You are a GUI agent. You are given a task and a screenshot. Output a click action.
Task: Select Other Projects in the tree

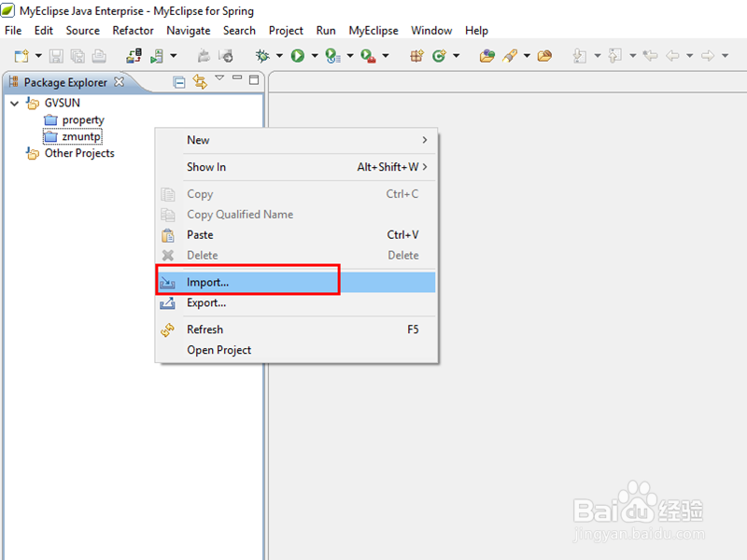tap(71, 153)
